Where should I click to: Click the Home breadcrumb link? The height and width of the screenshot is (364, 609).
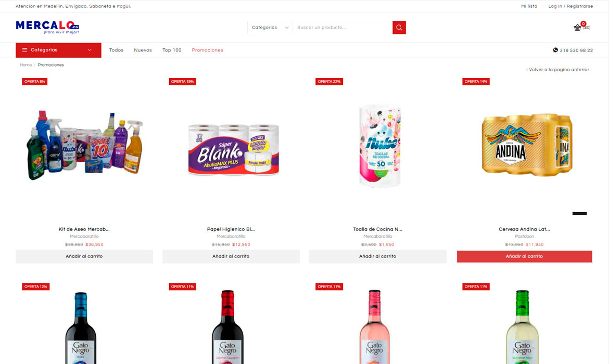point(26,65)
